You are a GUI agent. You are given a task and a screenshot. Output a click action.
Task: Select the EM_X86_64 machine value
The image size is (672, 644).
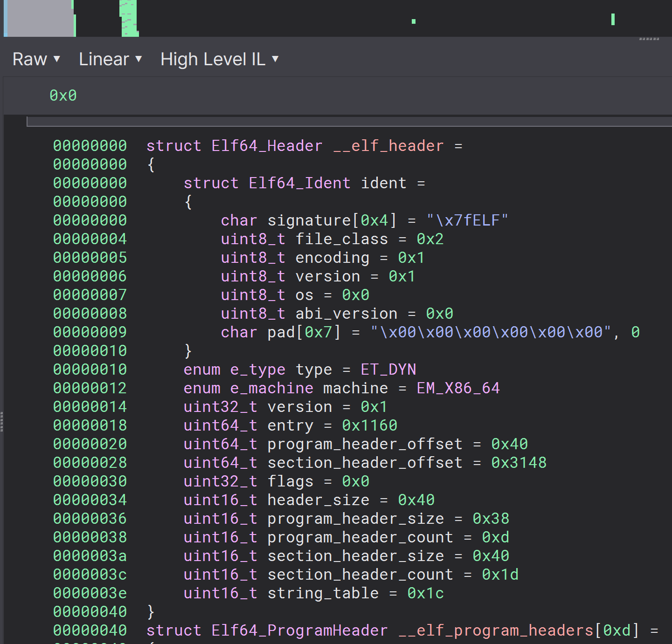458,388
